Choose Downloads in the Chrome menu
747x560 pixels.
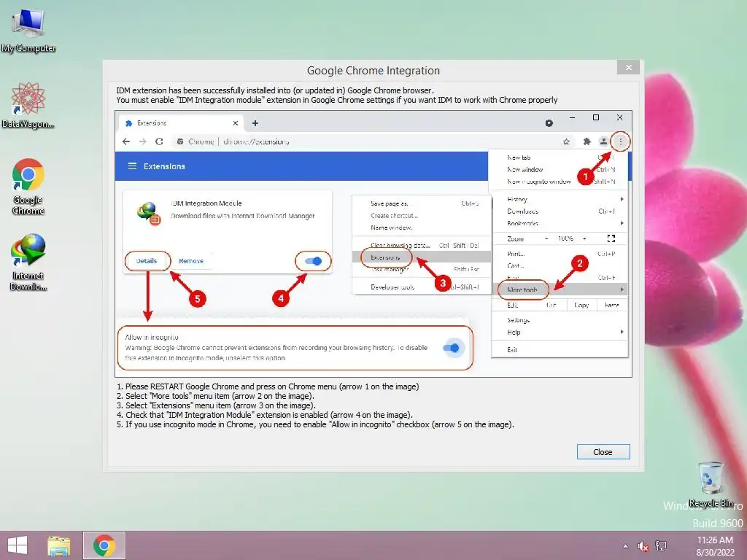(560, 211)
